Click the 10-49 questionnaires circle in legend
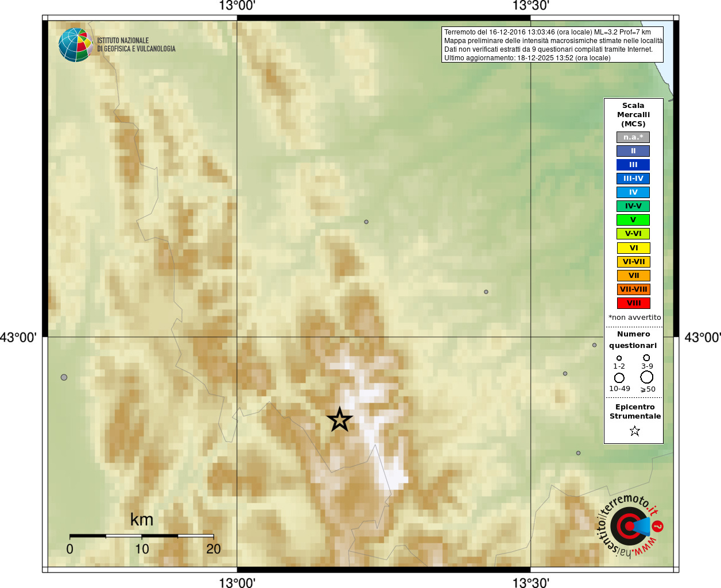Screen dimensions: 721x588 pyautogui.click(x=619, y=378)
